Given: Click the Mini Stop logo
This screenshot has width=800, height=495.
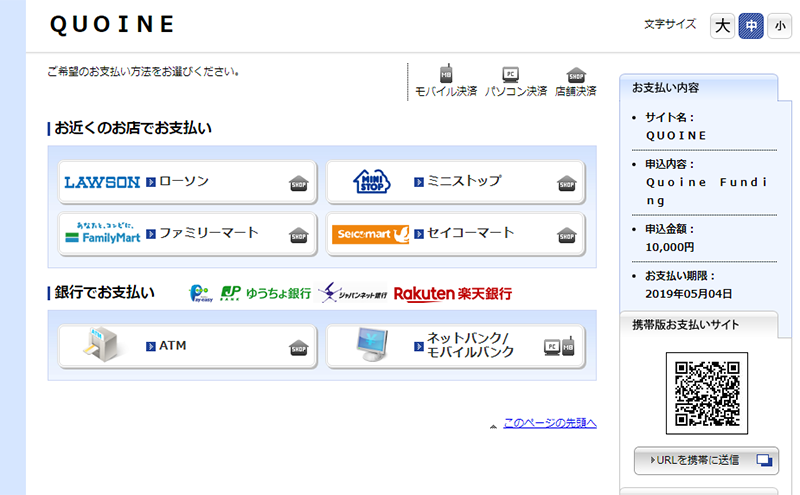Looking at the screenshot, I should 372,181.
